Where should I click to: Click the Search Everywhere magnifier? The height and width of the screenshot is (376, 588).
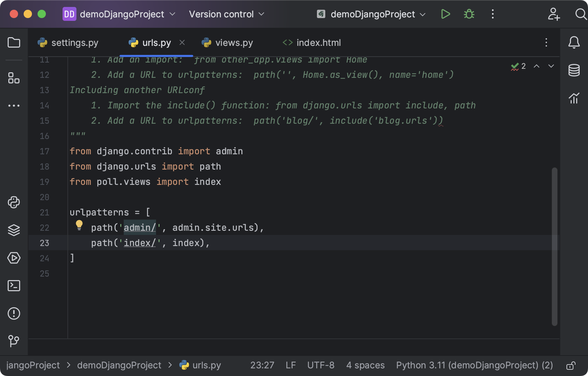(x=580, y=14)
